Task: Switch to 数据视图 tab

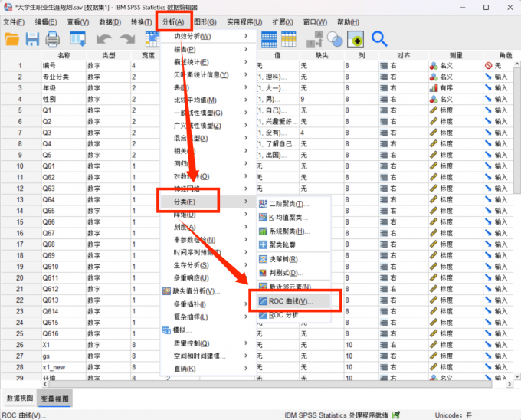Action: pos(20,398)
